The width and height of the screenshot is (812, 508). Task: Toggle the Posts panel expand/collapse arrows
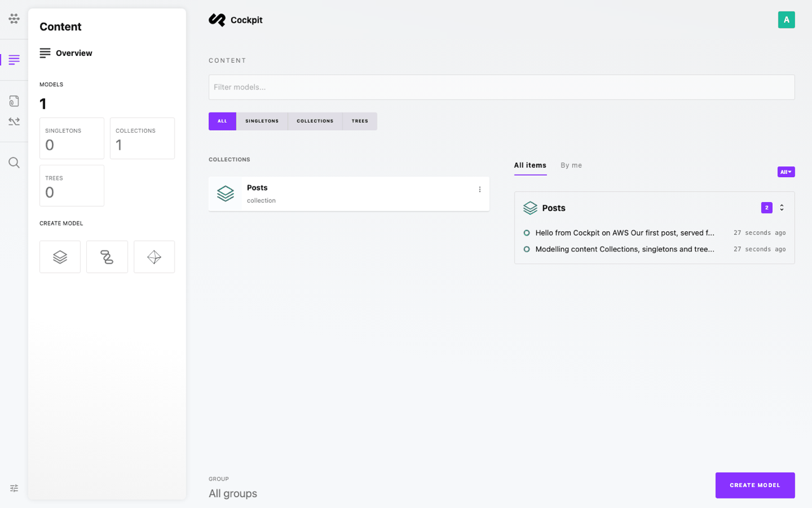(782, 208)
